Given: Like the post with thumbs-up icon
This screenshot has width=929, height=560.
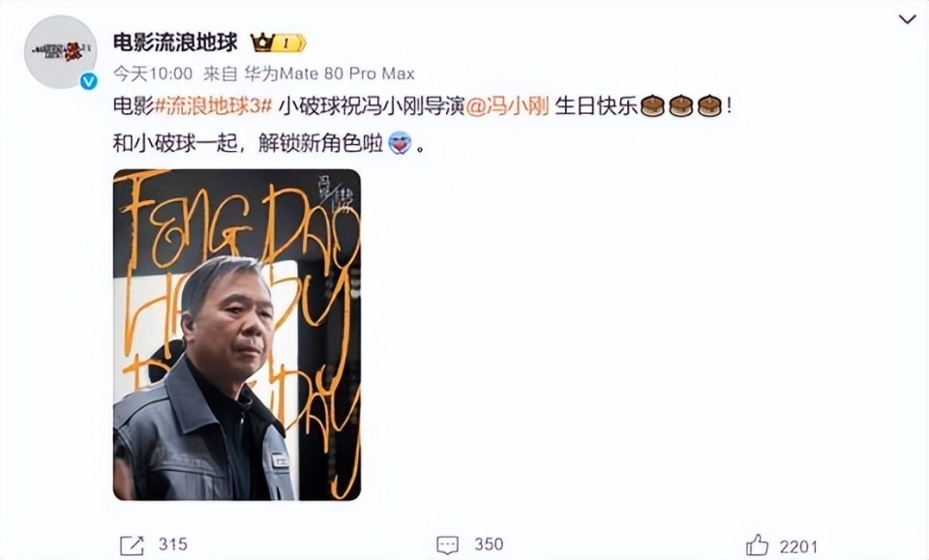Looking at the screenshot, I should click(x=757, y=545).
